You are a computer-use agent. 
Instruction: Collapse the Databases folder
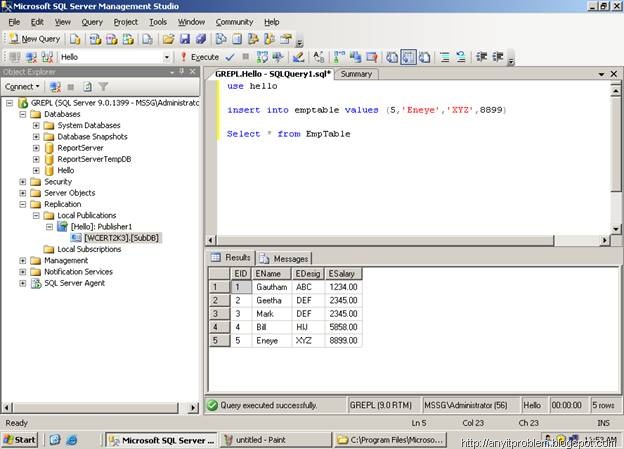[23, 114]
